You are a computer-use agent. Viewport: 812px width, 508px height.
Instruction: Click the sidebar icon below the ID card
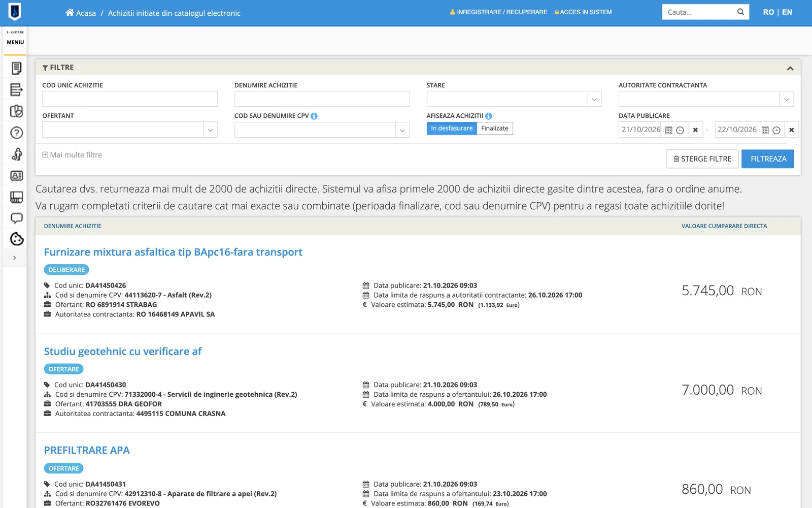[x=16, y=197]
